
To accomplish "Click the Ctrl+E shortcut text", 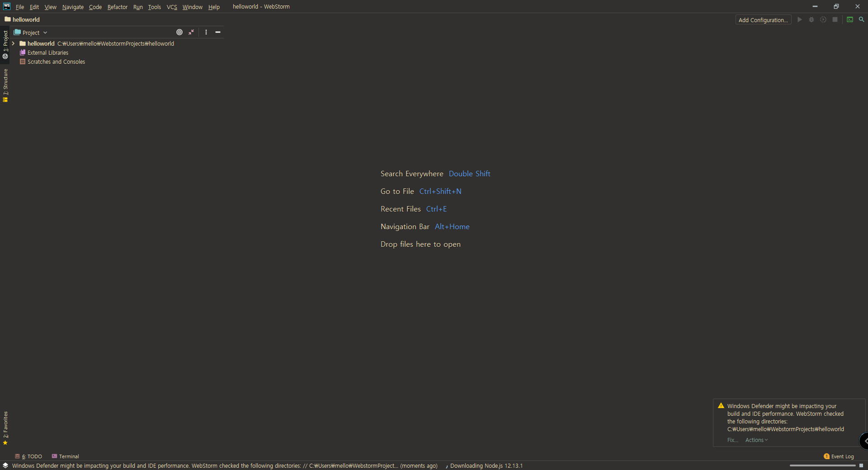I will (436, 209).
